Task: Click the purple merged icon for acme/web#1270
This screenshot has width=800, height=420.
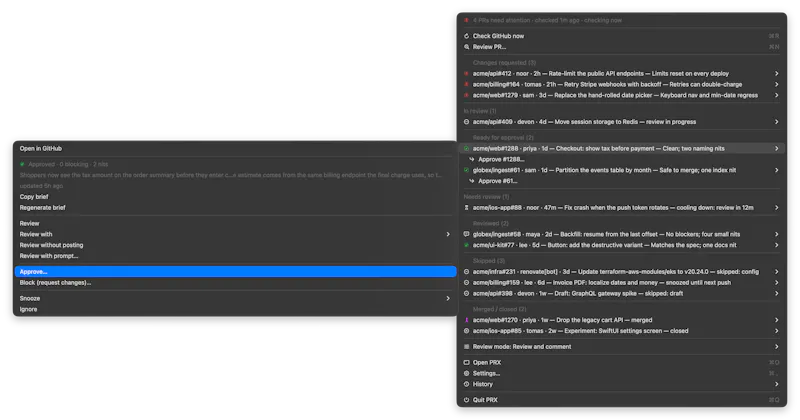Action: click(x=466, y=320)
